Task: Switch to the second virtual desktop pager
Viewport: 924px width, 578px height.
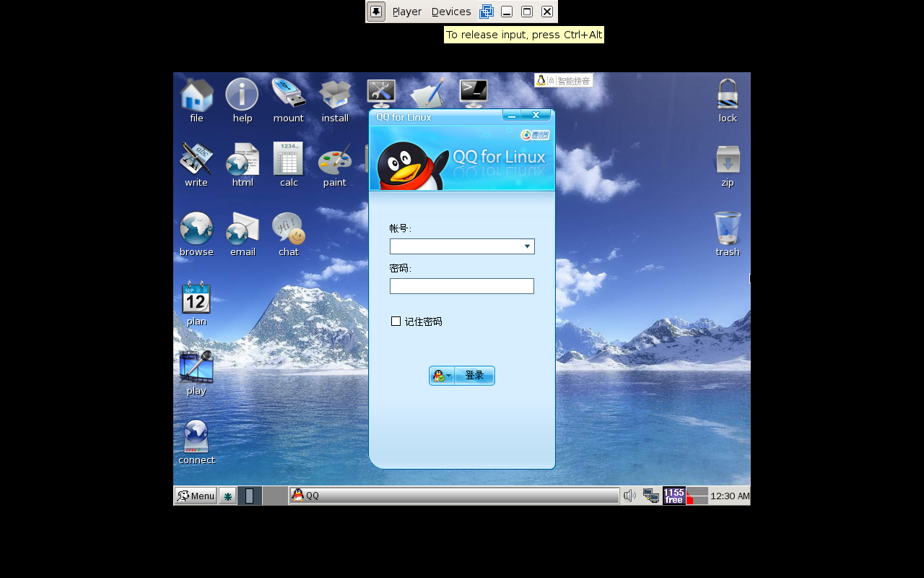Action: point(275,496)
